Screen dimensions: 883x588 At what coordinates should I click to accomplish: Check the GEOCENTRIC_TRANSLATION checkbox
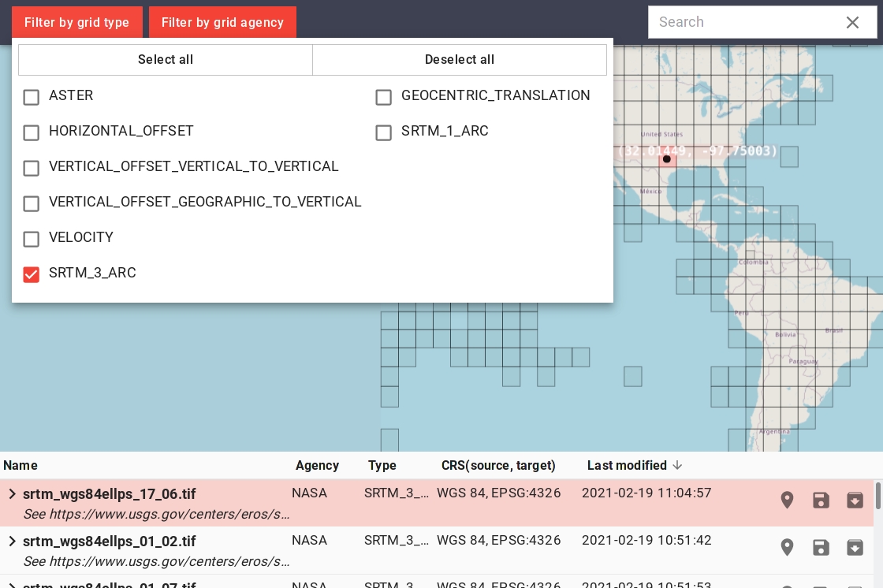[384, 97]
